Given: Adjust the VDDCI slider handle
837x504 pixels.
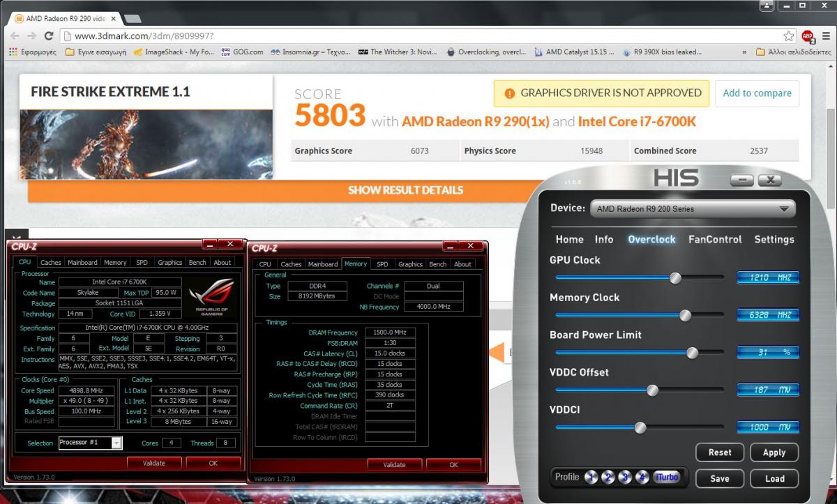Looking at the screenshot, I should pos(640,427).
